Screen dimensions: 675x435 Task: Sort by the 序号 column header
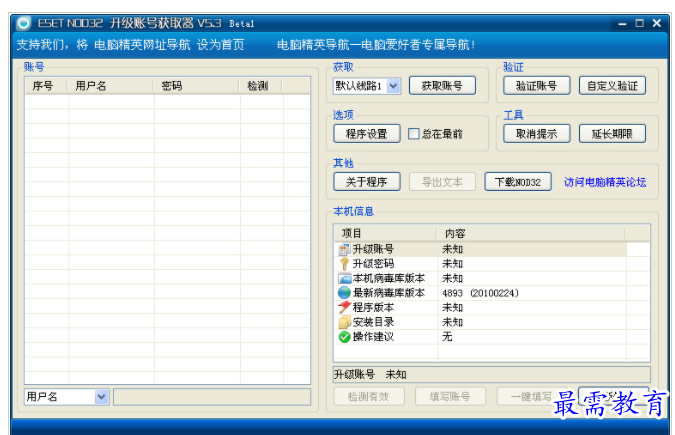click(46, 86)
